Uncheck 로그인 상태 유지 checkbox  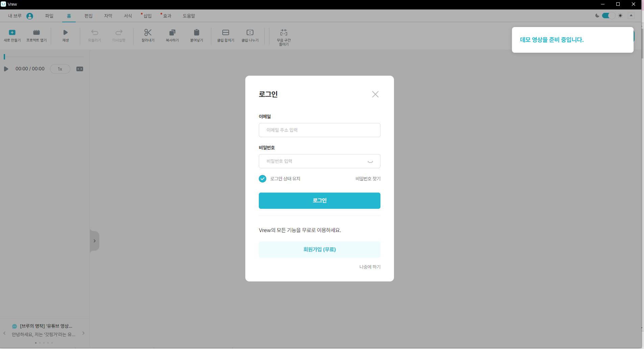tap(263, 179)
